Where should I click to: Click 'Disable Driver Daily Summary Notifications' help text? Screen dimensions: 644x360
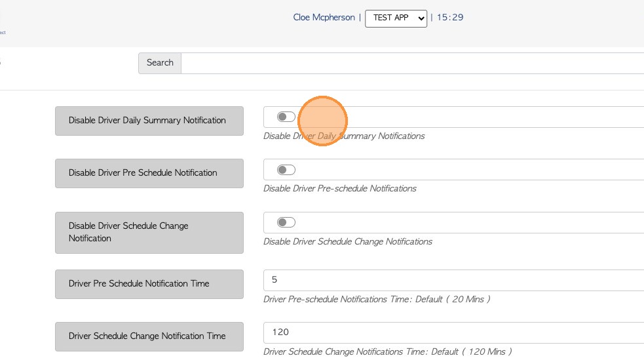344,136
